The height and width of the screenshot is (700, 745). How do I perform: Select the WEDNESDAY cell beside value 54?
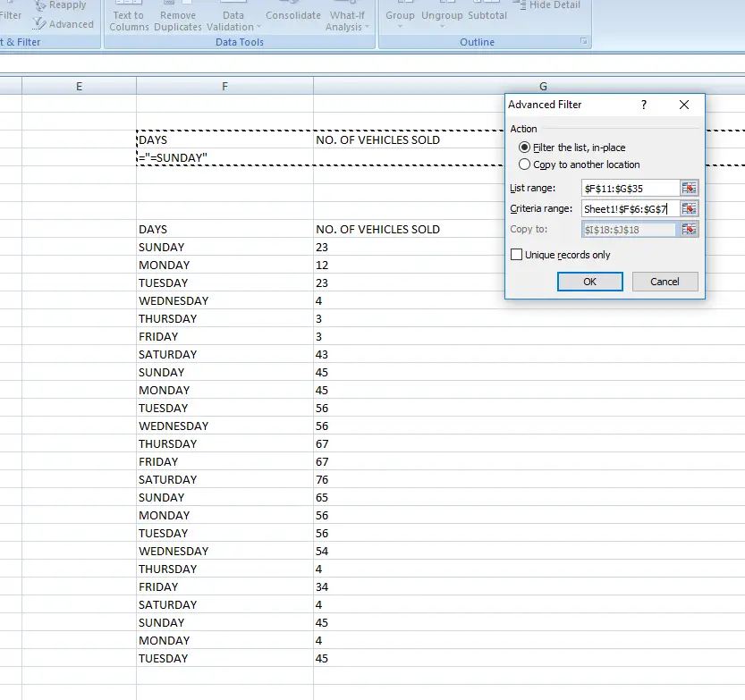(224, 552)
